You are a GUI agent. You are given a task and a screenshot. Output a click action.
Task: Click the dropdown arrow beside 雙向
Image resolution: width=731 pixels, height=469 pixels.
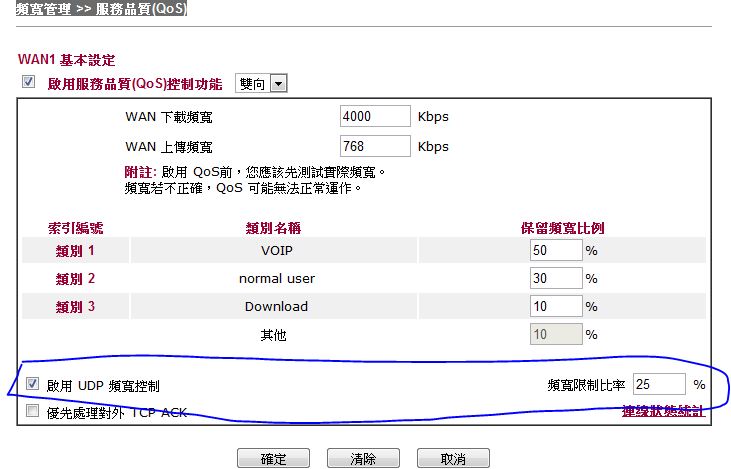click(x=279, y=84)
